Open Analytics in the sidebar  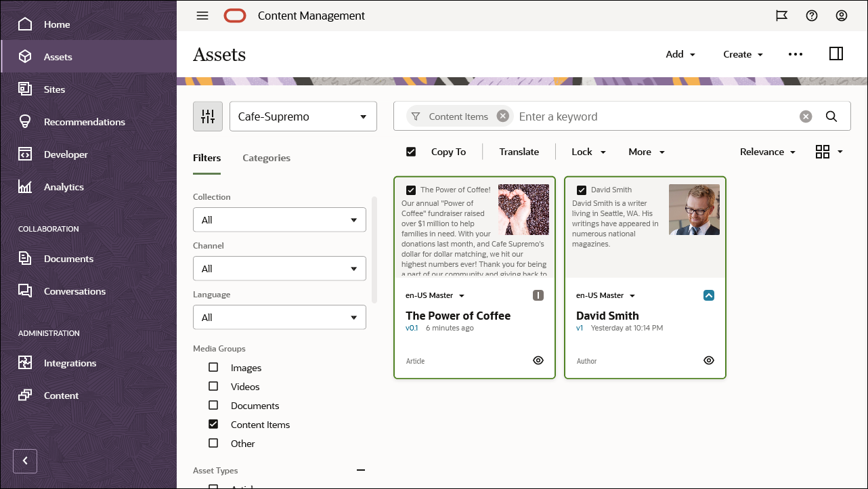tap(89, 187)
